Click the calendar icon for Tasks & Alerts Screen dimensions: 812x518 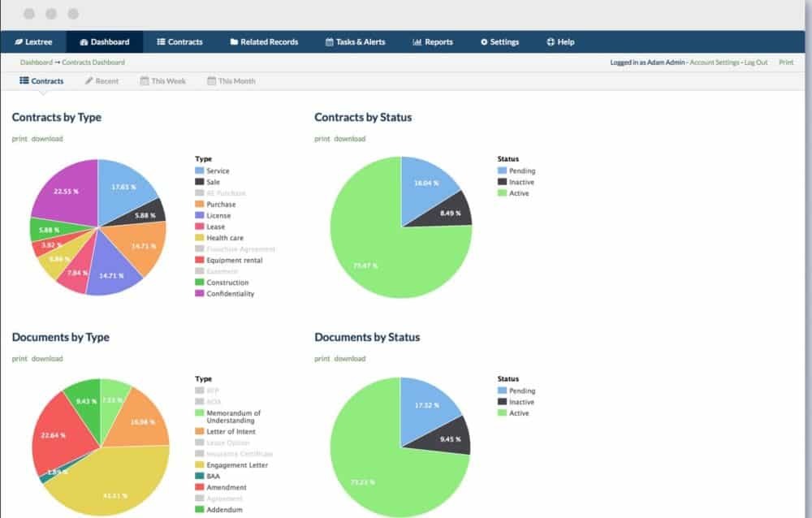tap(329, 42)
